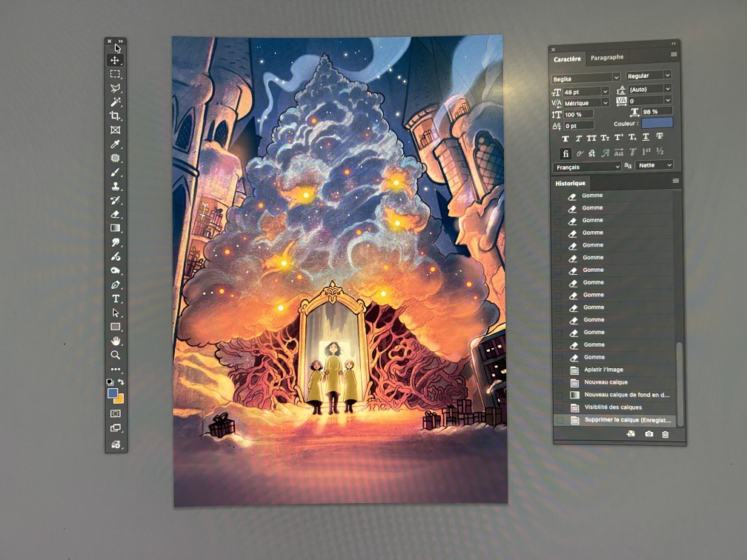747x560 pixels.
Task: Activate the Horizontal Type tool
Action: coord(116,299)
